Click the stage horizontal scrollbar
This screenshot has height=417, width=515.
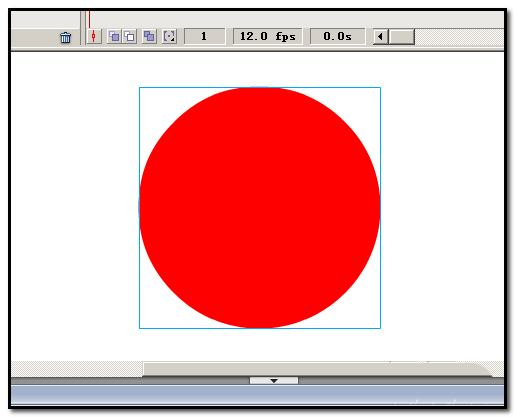(317, 369)
